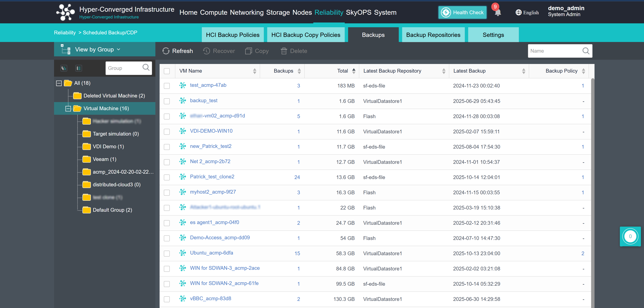The image size is (644, 308).
Task: Click the Health Check button
Action: tap(462, 13)
